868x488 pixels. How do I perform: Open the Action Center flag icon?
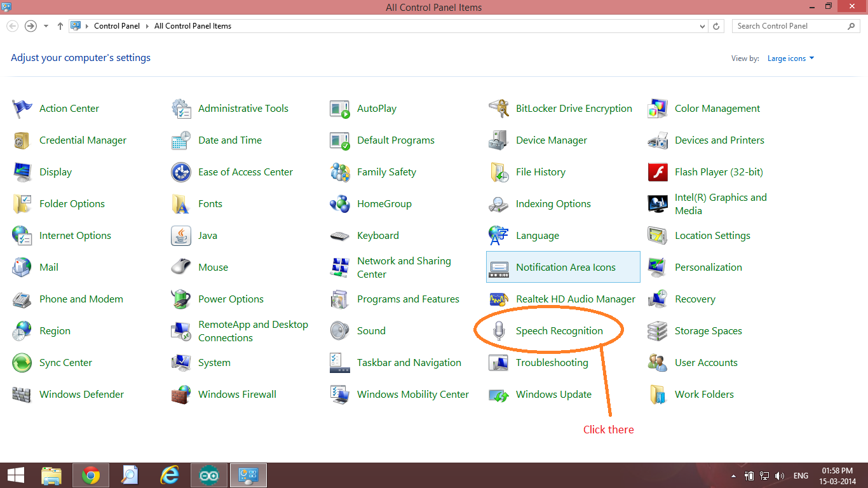pos(22,109)
